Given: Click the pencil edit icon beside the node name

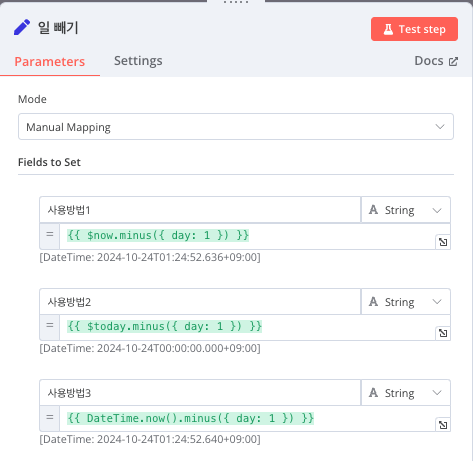Looking at the screenshot, I should click(22, 27).
